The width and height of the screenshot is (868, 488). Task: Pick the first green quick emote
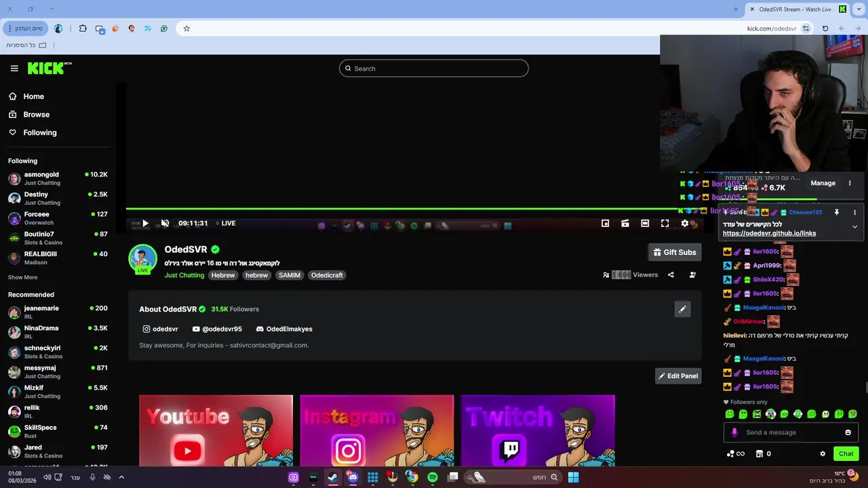click(x=730, y=414)
